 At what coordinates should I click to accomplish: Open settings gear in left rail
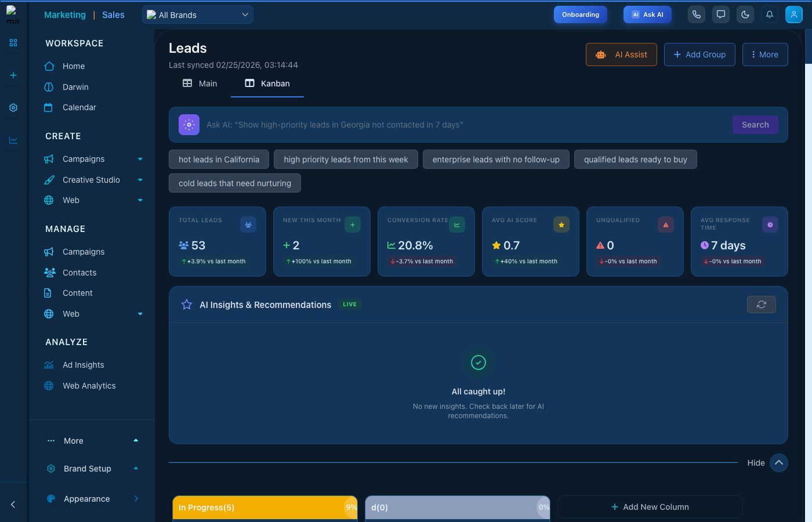(x=13, y=108)
